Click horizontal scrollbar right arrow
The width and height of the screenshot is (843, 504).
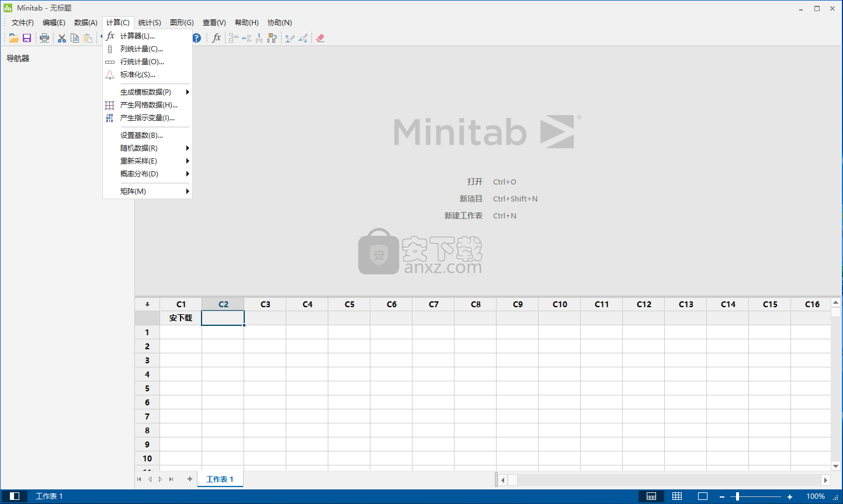click(825, 479)
